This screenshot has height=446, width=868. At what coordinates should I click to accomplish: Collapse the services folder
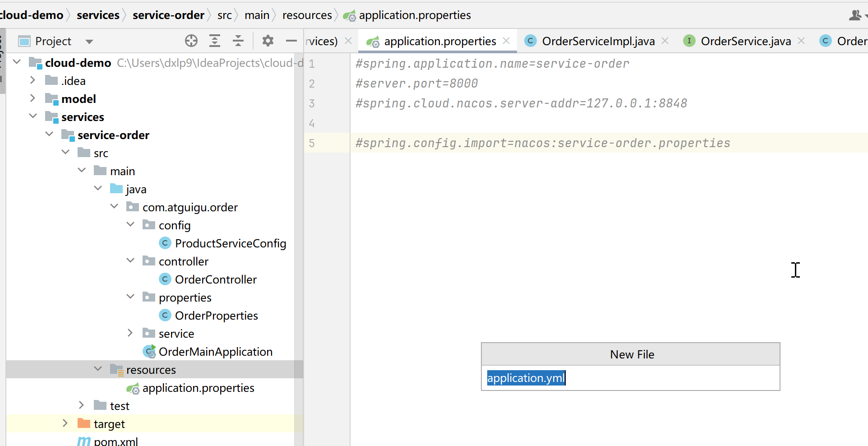33,116
